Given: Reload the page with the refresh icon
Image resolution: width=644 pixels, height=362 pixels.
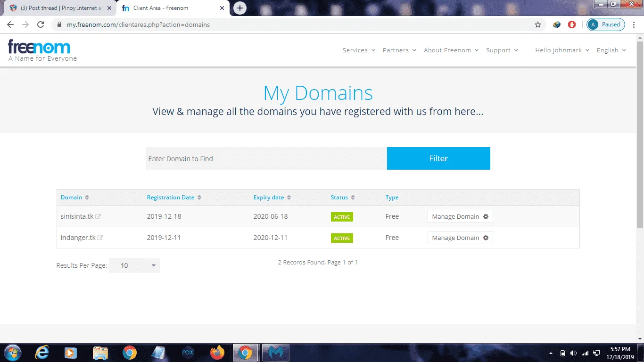Looking at the screenshot, I should click(x=41, y=25).
